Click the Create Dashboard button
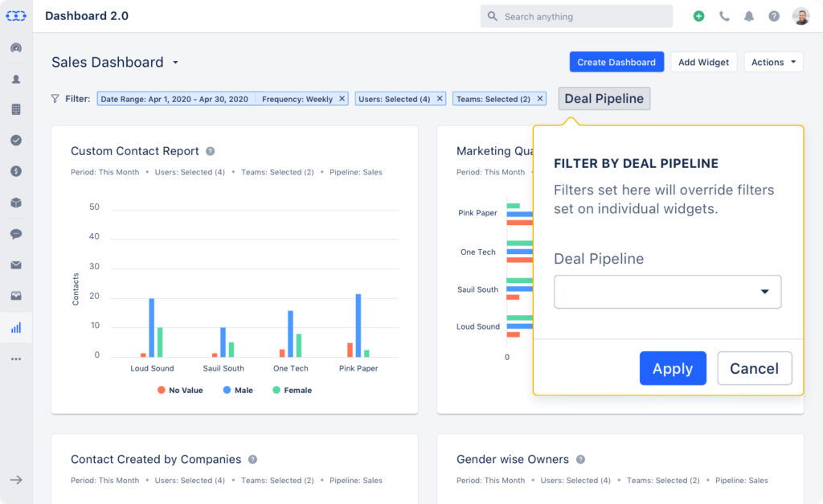 click(616, 62)
